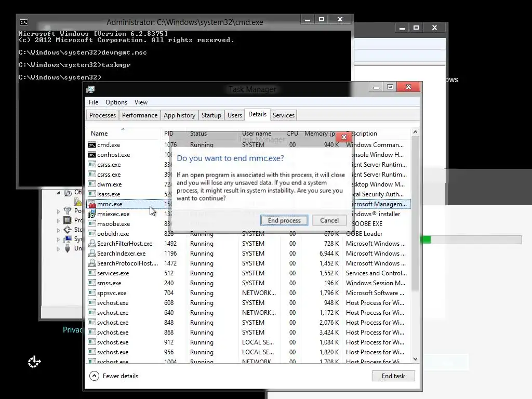Click icon of svchost.exe PID 868
Viewport: 532px width, 399px height.
91,332
